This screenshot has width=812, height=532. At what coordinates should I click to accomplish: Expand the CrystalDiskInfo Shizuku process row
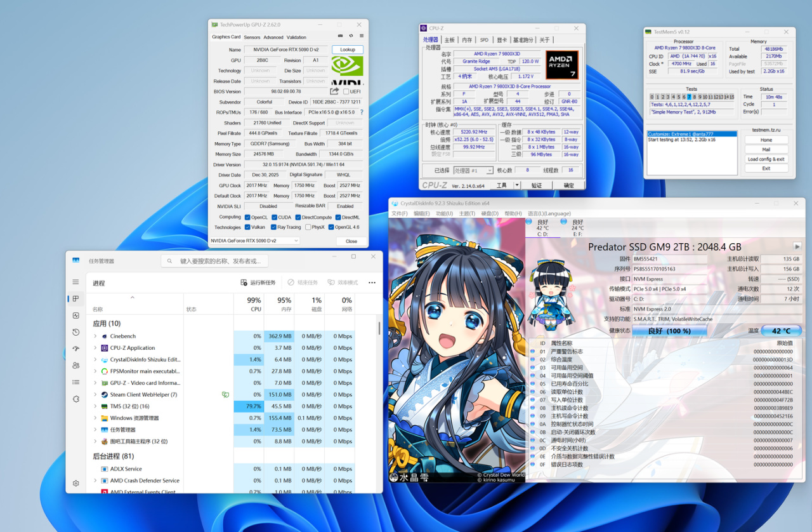tap(95, 360)
